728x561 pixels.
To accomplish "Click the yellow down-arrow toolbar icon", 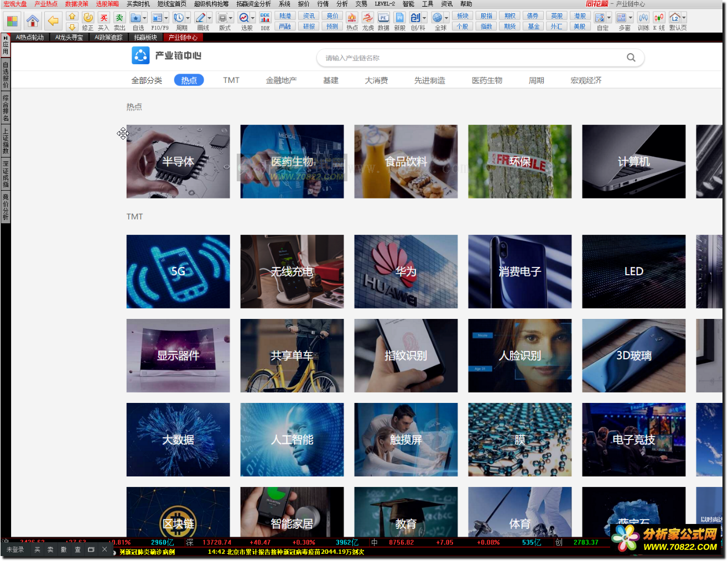I will tap(72, 27).
